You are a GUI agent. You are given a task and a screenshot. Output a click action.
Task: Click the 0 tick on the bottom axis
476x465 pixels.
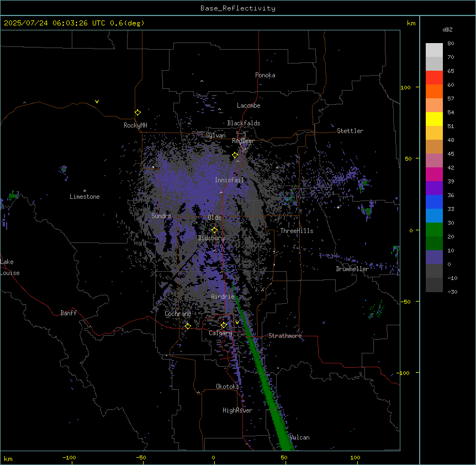pos(213,457)
